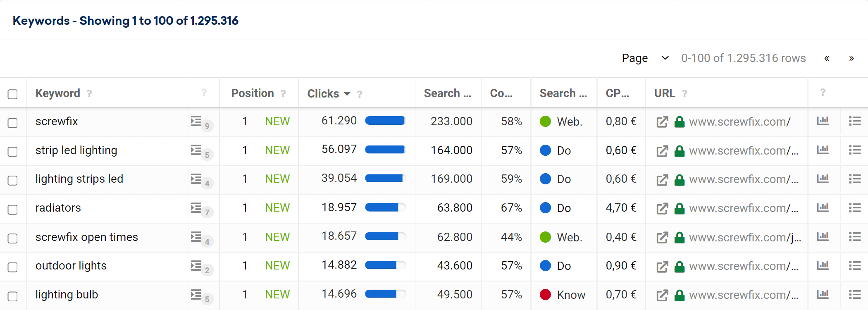Click clicks bar for radiators row
Image resolution: width=868 pixels, height=310 pixels.
point(385,207)
